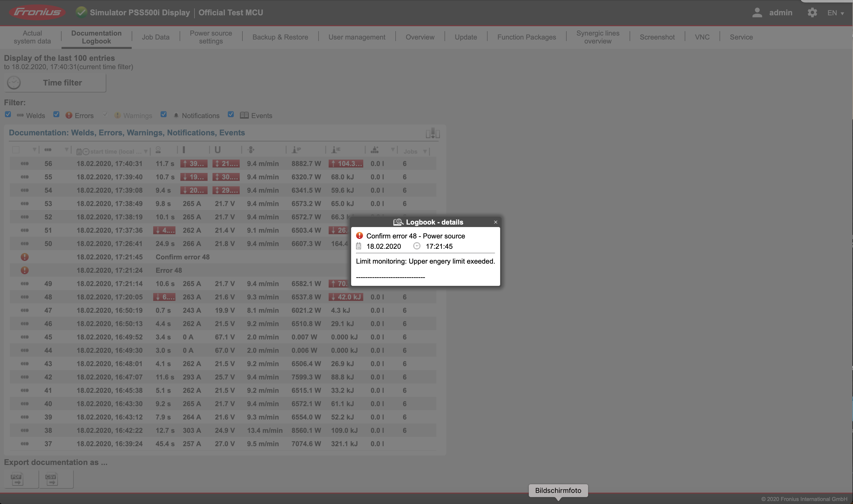853x504 pixels.
Task: Open the User management page
Action: (357, 37)
